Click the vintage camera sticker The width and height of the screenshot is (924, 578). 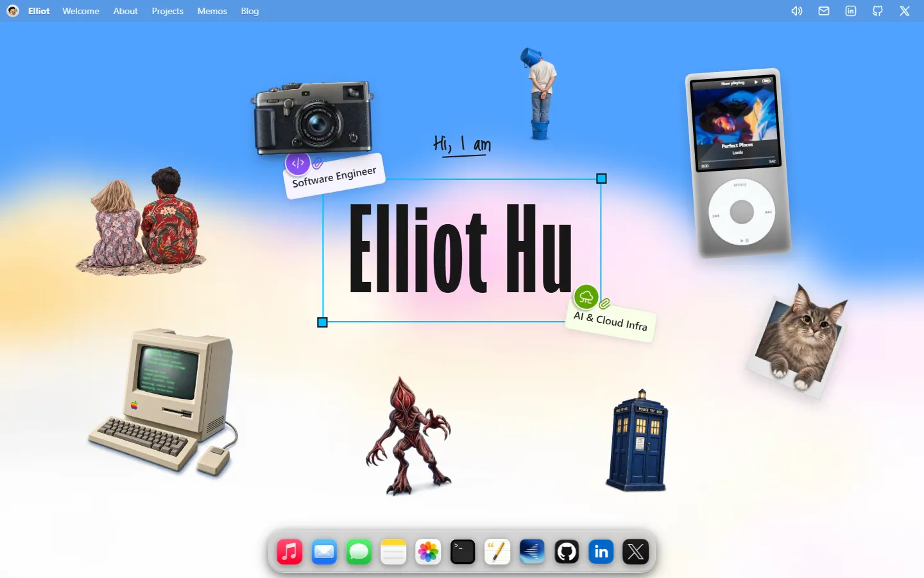pyautogui.click(x=312, y=118)
